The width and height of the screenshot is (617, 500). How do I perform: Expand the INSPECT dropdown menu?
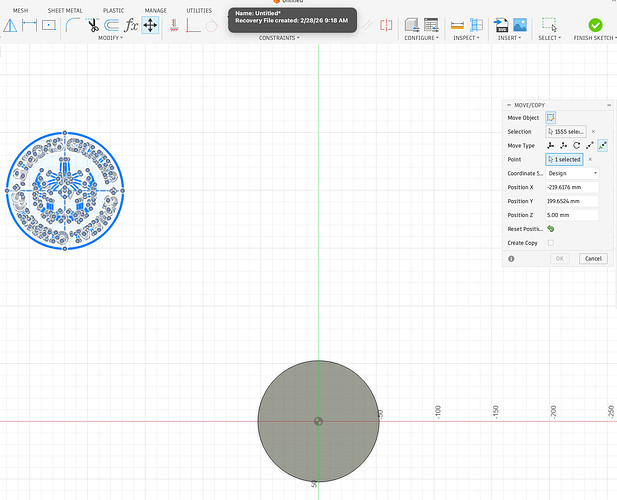coord(466,38)
